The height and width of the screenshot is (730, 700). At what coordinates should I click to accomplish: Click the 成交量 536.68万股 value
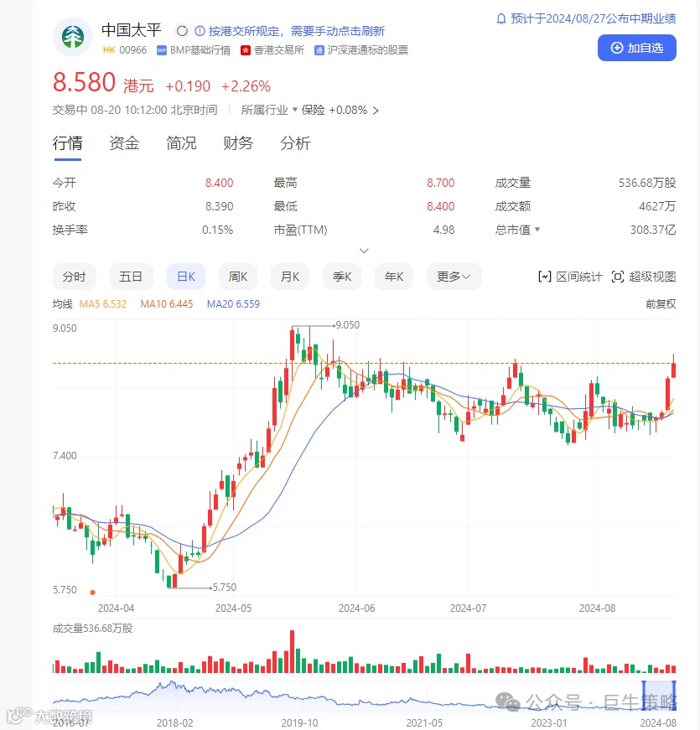(x=647, y=183)
